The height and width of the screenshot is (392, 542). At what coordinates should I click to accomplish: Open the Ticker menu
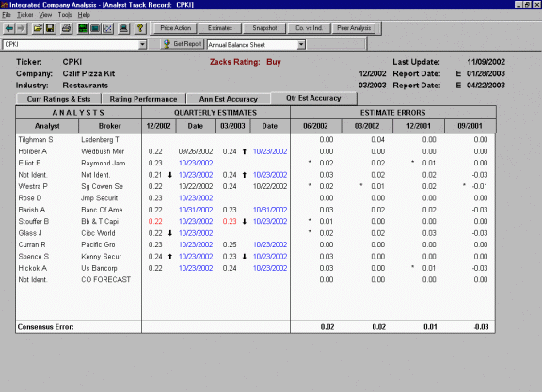click(x=25, y=15)
